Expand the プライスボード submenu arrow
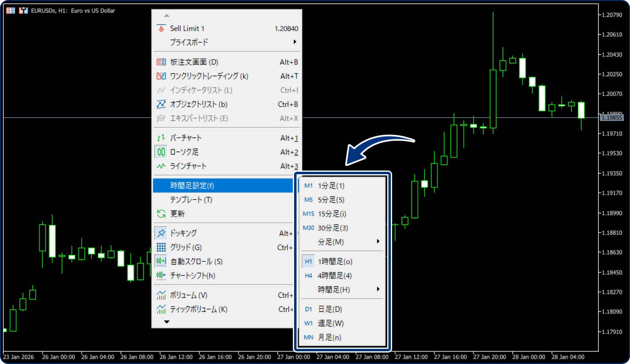Screen dimensions: 630x364 pos(295,42)
